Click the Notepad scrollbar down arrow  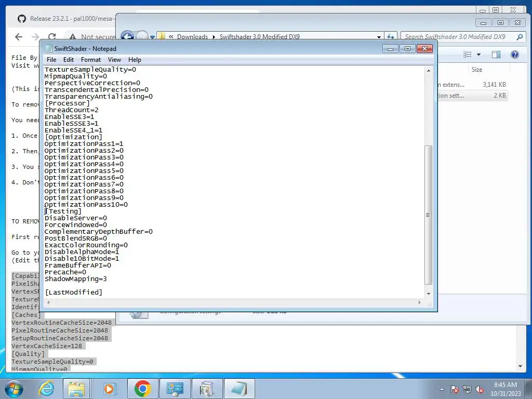429,294
